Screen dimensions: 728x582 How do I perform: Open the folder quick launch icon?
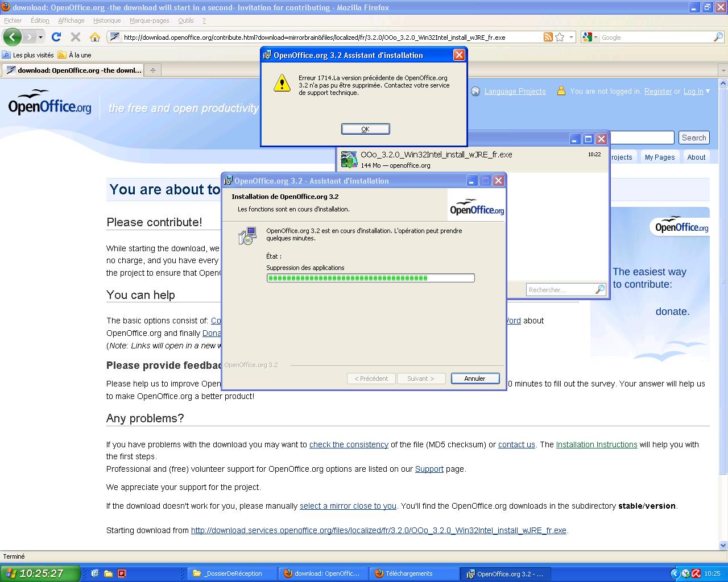tap(108, 573)
